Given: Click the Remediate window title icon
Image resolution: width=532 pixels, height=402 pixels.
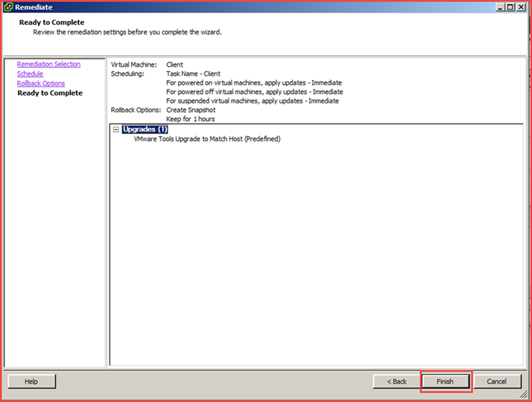Looking at the screenshot, I should pyautogui.click(x=9, y=7).
